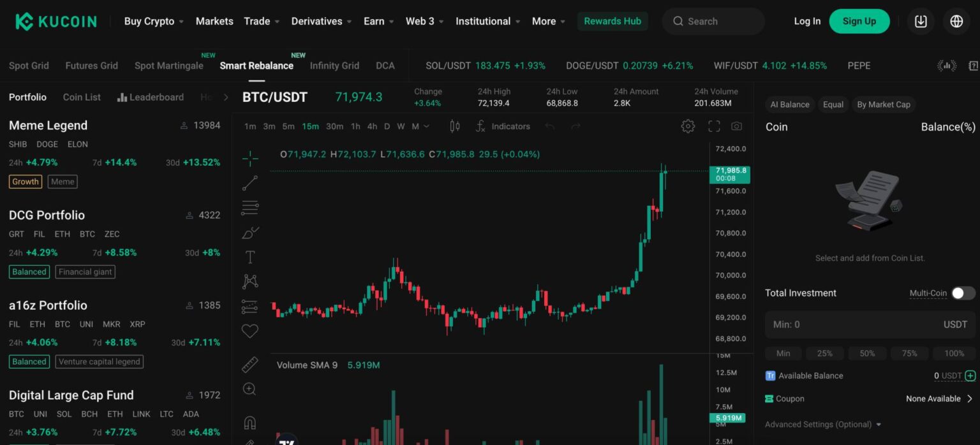Open the Infinity Grid tab
Viewport: 980px width, 445px height.
[334, 65]
